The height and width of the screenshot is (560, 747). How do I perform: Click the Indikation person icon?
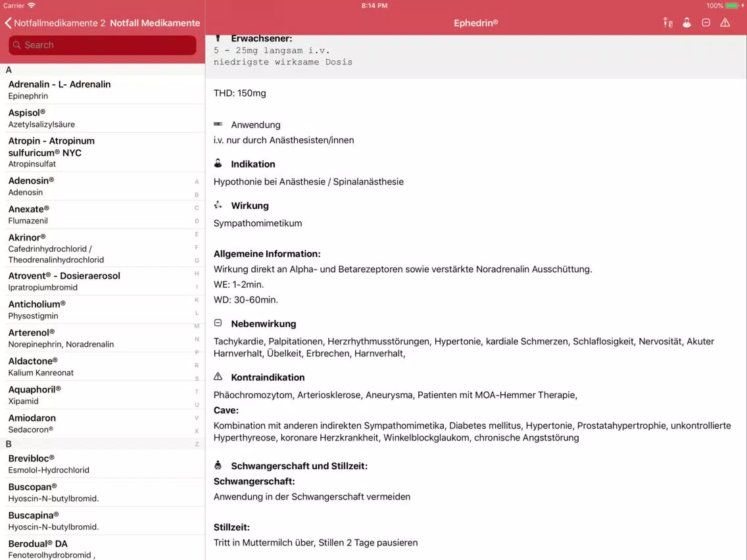point(218,163)
